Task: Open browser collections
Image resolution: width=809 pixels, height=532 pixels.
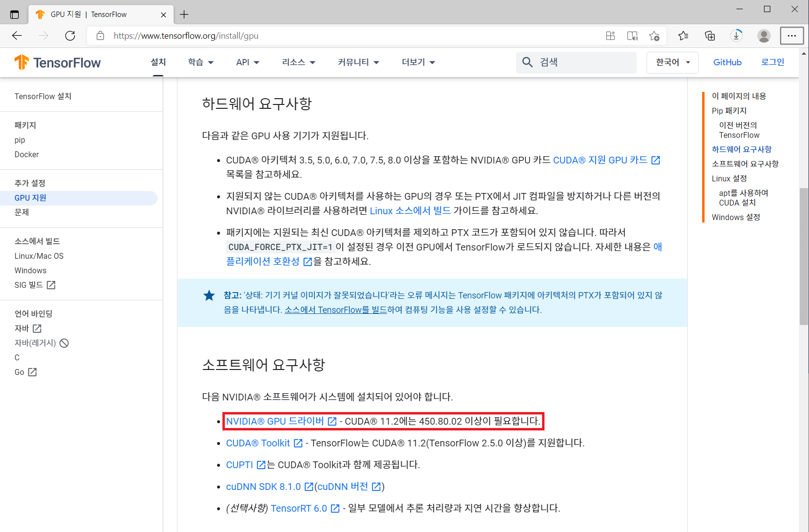Action: coord(710,36)
